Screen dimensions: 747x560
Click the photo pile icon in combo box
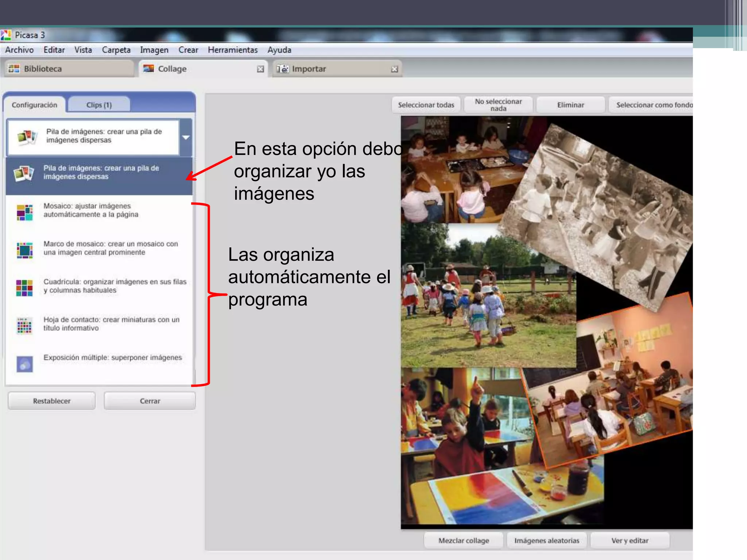pyautogui.click(x=27, y=137)
